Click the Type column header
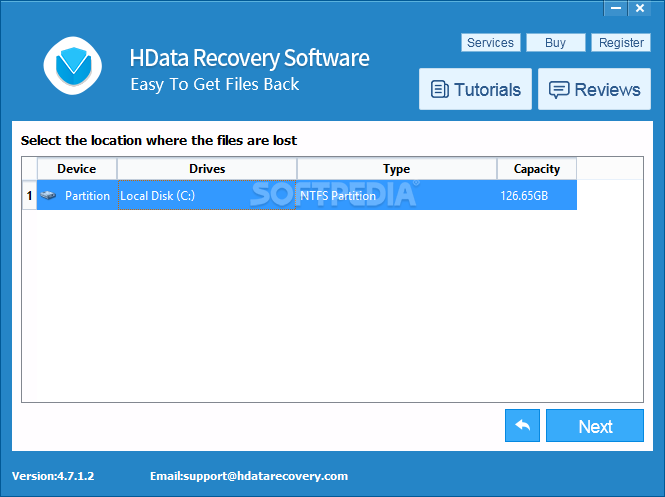 tap(397, 169)
